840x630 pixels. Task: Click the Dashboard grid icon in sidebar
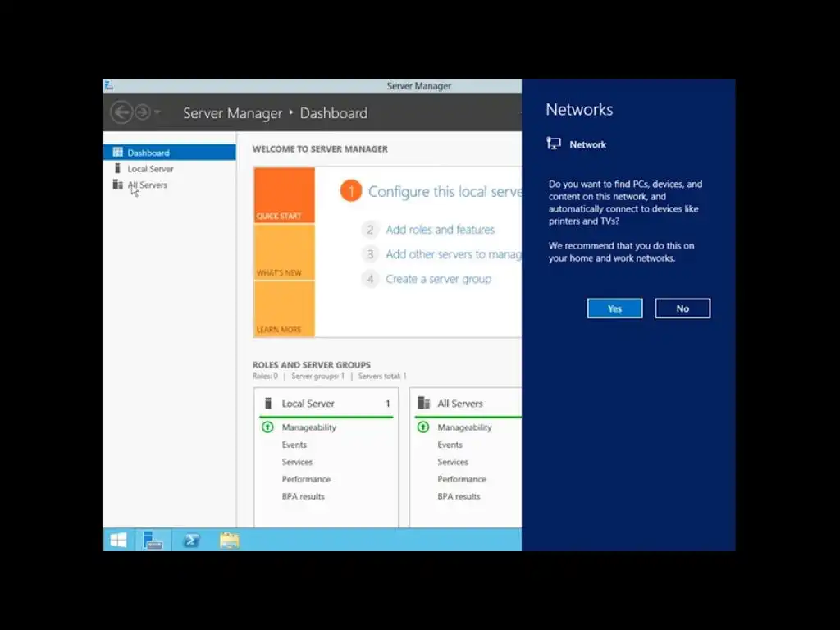118,152
